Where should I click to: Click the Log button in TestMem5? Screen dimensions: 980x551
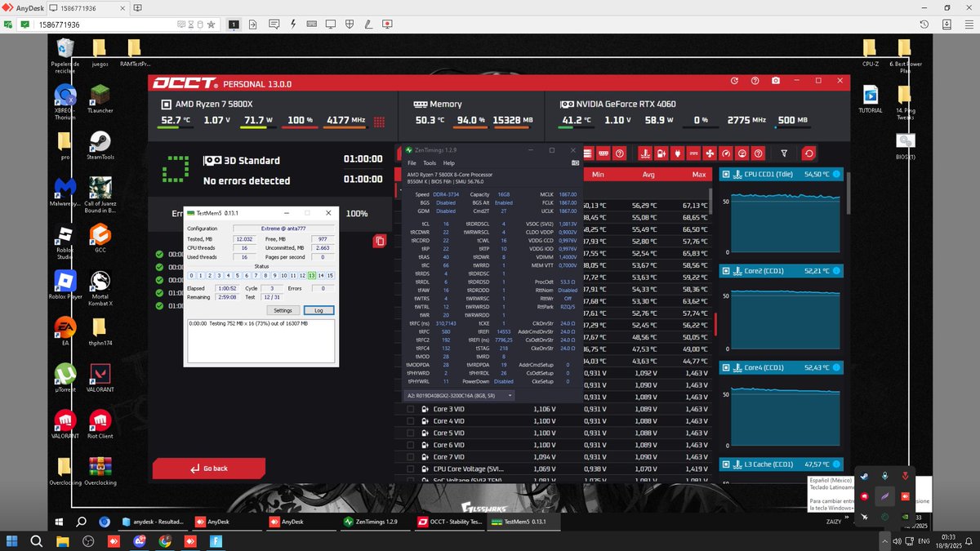(x=318, y=310)
